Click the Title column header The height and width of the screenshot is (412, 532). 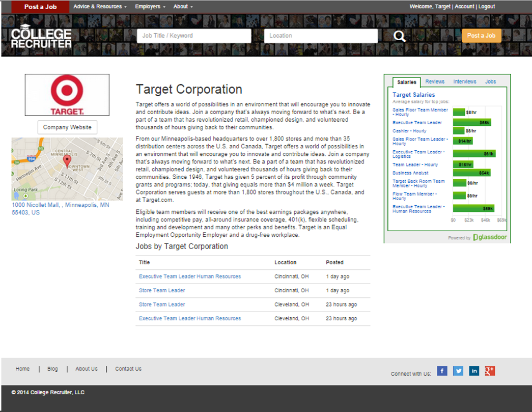[x=144, y=262]
